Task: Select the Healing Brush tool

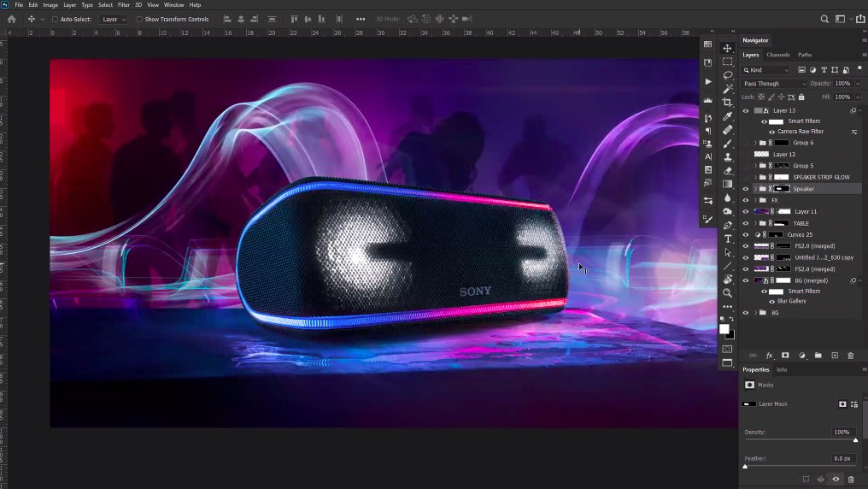Action: click(x=727, y=130)
